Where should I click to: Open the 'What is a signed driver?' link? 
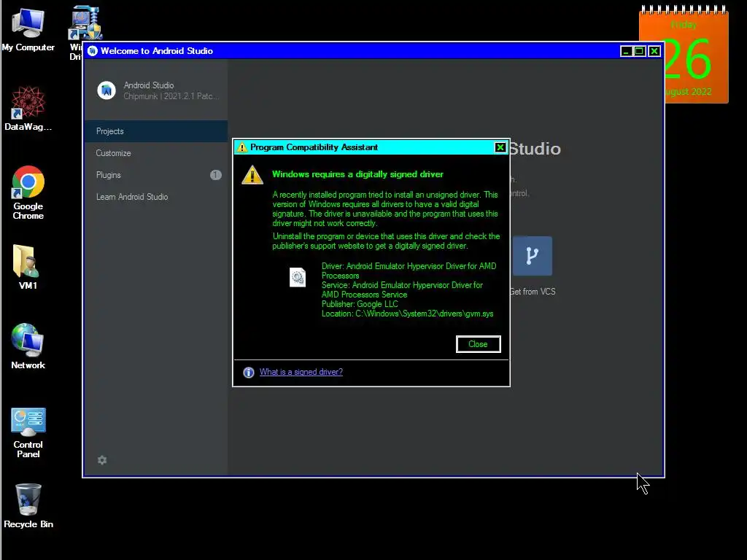pyautogui.click(x=301, y=372)
